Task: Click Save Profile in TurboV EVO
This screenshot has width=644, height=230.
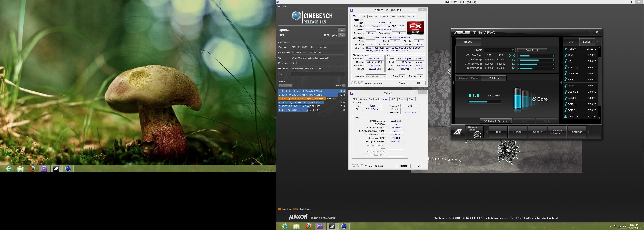Action: (x=532, y=50)
